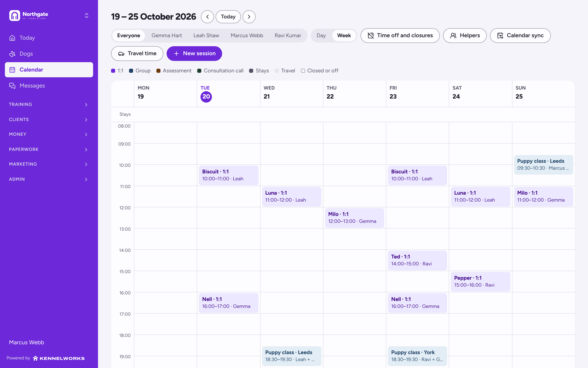Click the people icon on Helpers
This screenshot has height=368, width=588.
coord(453,36)
